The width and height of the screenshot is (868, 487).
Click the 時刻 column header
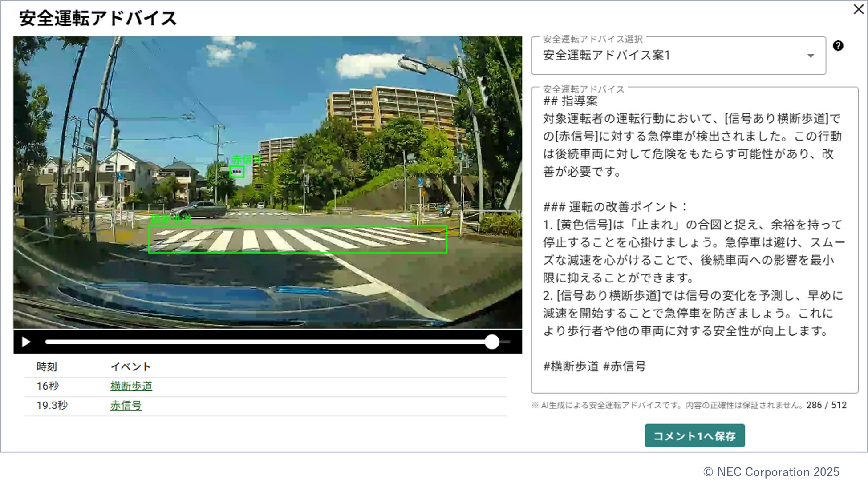point(47,367)
